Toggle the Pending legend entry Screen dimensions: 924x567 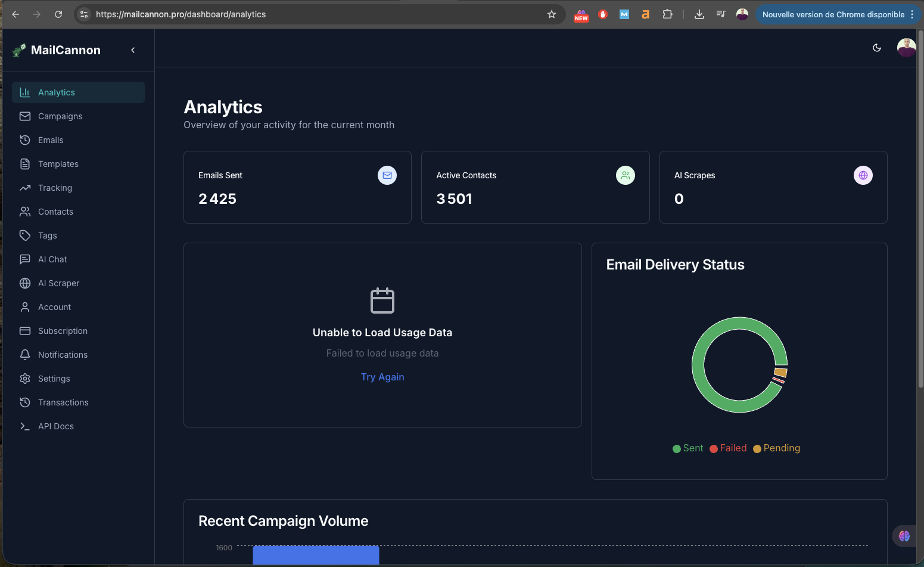[777, 448]
